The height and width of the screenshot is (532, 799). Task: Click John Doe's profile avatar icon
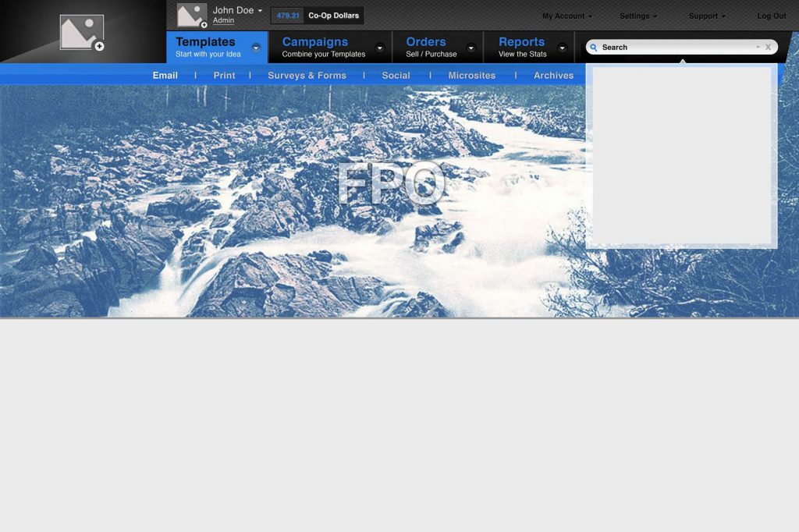click(x=191, y=15)
